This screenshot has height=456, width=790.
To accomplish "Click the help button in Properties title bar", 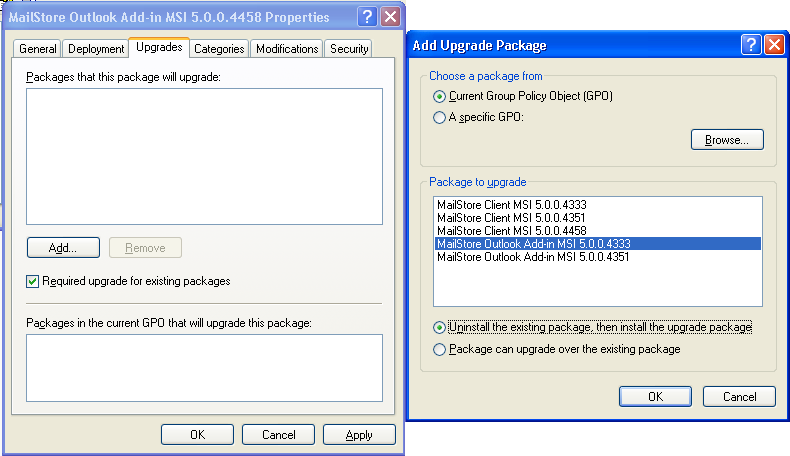I will (369, 17).
